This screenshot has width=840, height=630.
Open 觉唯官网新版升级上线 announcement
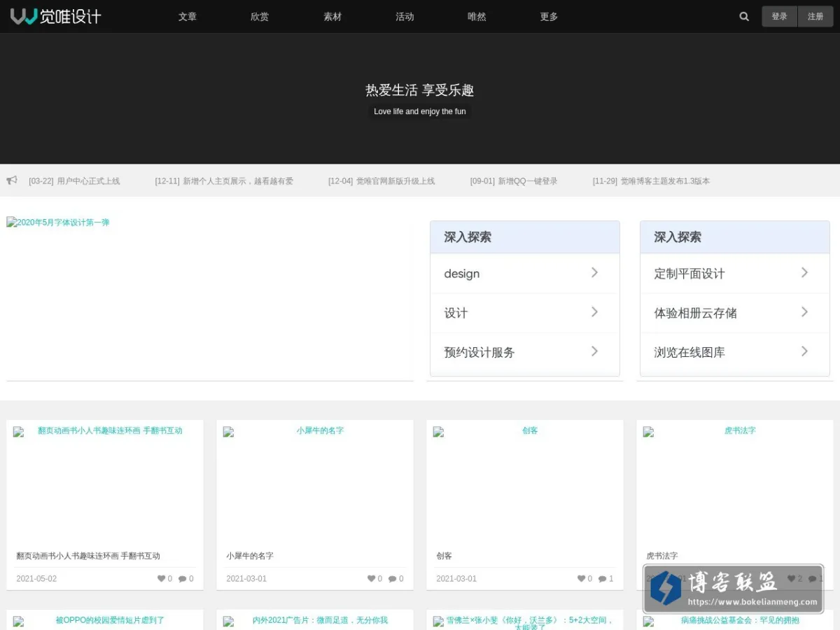tap(381, 181)
